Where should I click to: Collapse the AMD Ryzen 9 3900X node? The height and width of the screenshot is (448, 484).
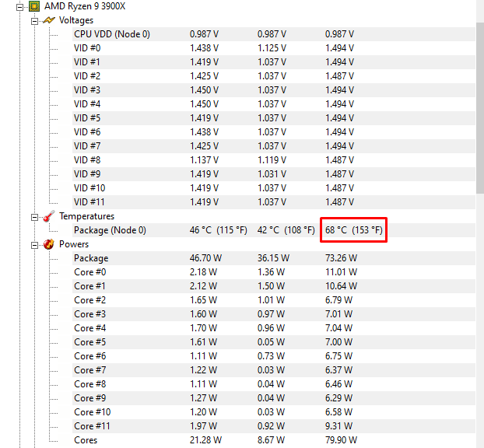[19, 7]
